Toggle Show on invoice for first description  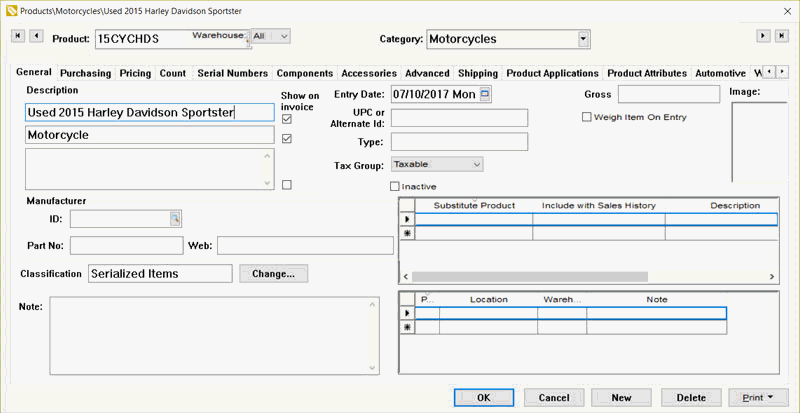point(287,119)
